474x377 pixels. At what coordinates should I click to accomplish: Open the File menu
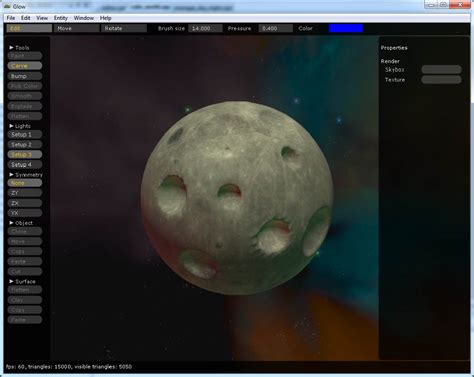(x=11, y=18)
